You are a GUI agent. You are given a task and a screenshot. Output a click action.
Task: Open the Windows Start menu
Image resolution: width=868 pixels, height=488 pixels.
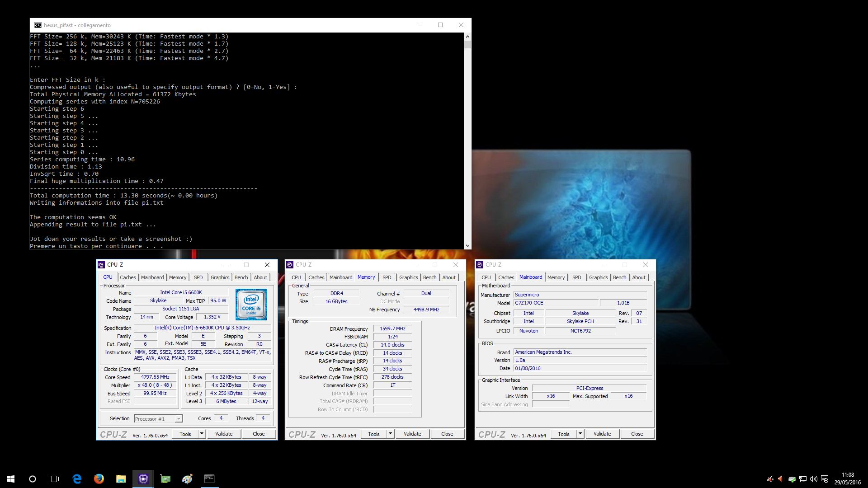tap(11, 479)
